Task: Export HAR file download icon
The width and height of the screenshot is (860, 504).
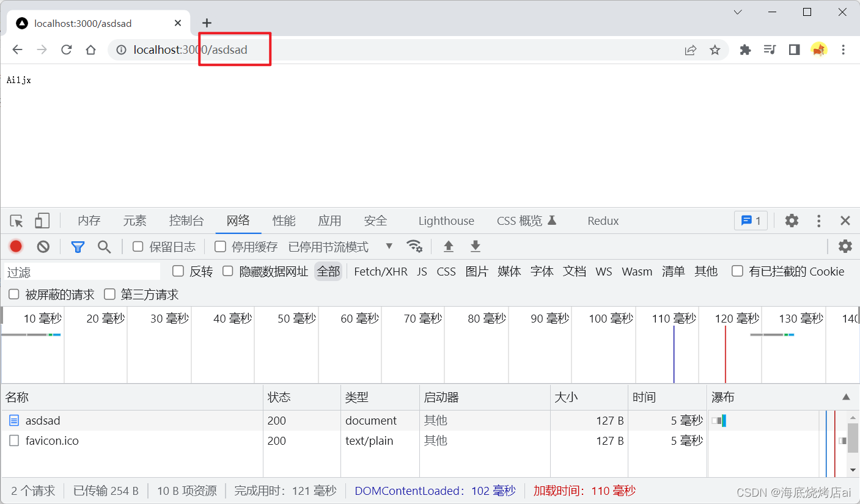Action: (476, 246)
